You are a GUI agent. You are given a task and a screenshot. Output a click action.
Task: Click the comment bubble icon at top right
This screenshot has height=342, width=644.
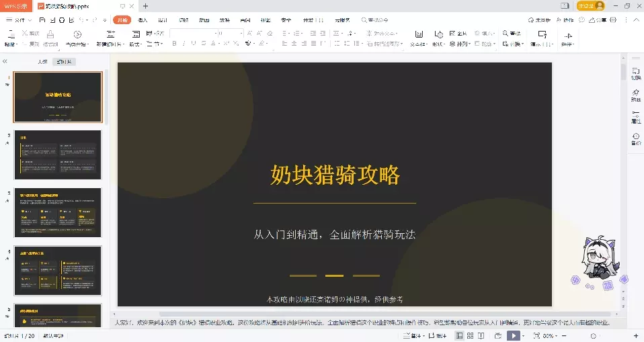pyautogui.click(x=581, y=19)
